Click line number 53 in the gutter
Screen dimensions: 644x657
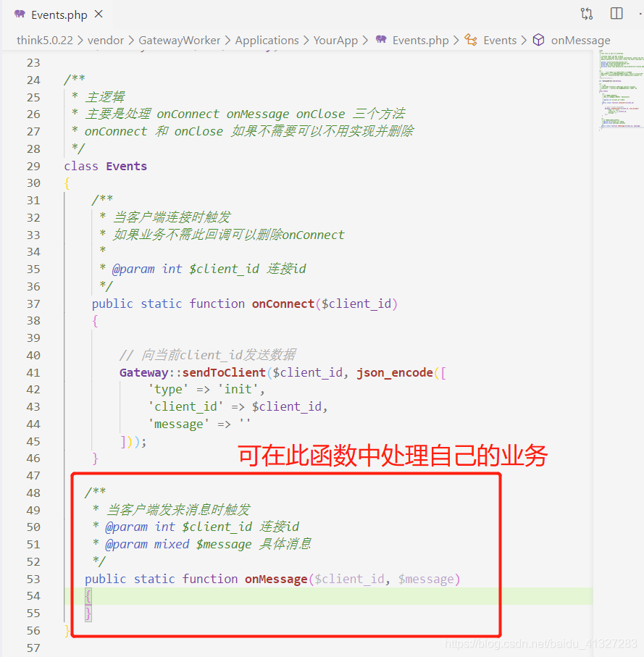tap(33, 578)
